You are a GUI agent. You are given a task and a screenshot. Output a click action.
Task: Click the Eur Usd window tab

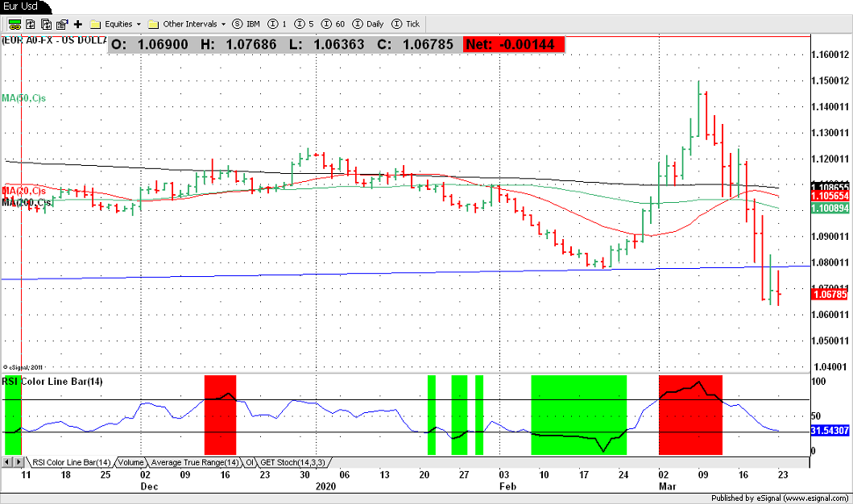tap(24, 6)
